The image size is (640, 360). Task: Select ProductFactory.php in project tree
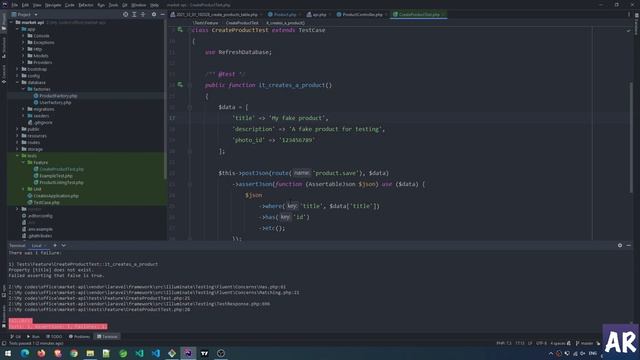pyautogui.click(x=58, y=96)
